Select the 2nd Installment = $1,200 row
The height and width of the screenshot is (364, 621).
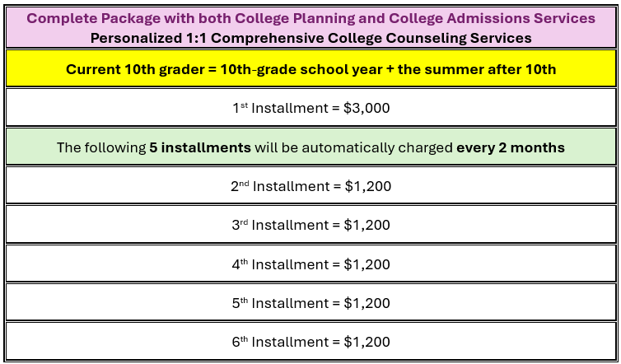[310, 185]
